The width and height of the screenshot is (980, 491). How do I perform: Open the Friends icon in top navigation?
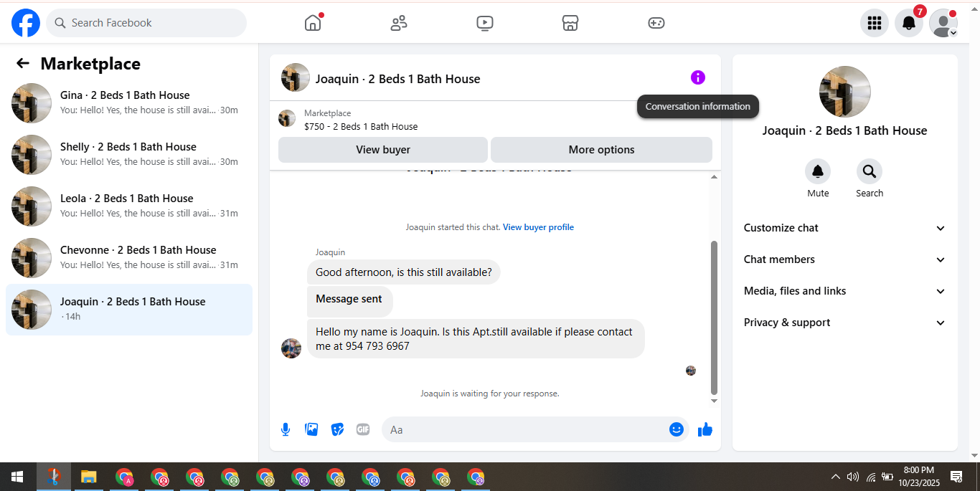(x=399, y=23)
